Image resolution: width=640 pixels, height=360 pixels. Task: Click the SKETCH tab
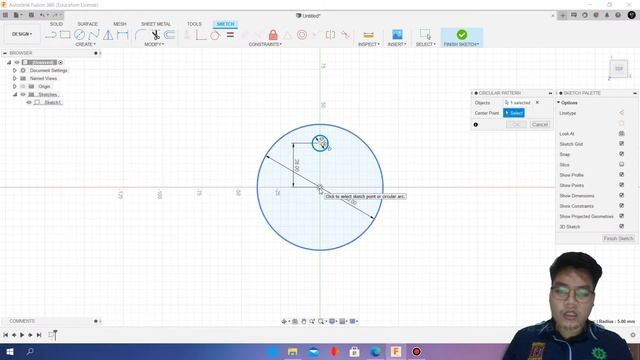(225, 24)
